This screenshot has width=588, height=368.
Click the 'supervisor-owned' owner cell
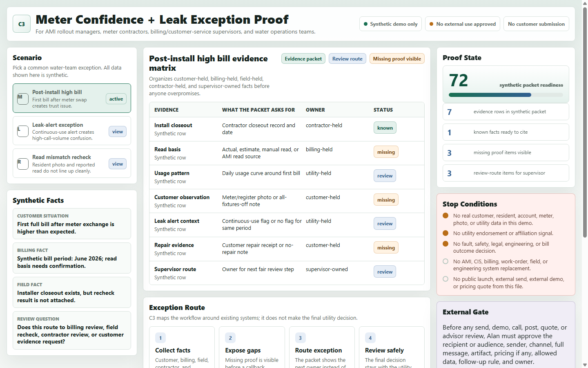coord(327,269)
